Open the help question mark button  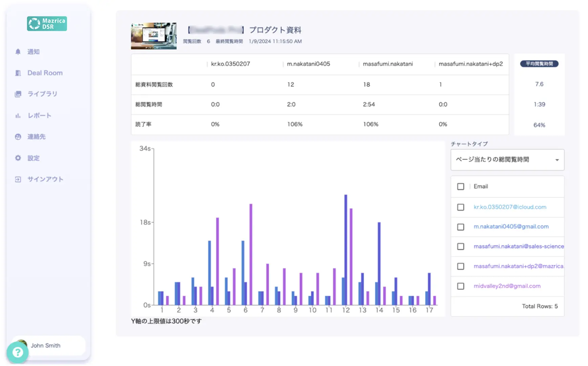(x=18, y=352)
